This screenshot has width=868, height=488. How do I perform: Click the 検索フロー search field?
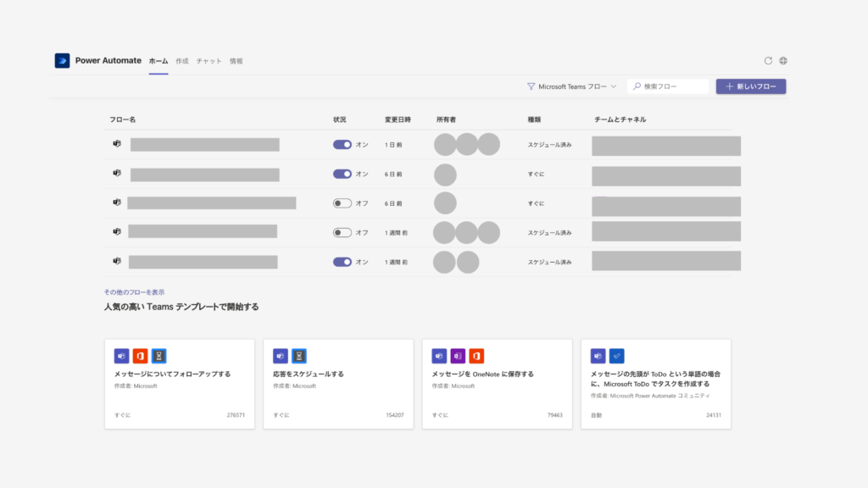668,86
